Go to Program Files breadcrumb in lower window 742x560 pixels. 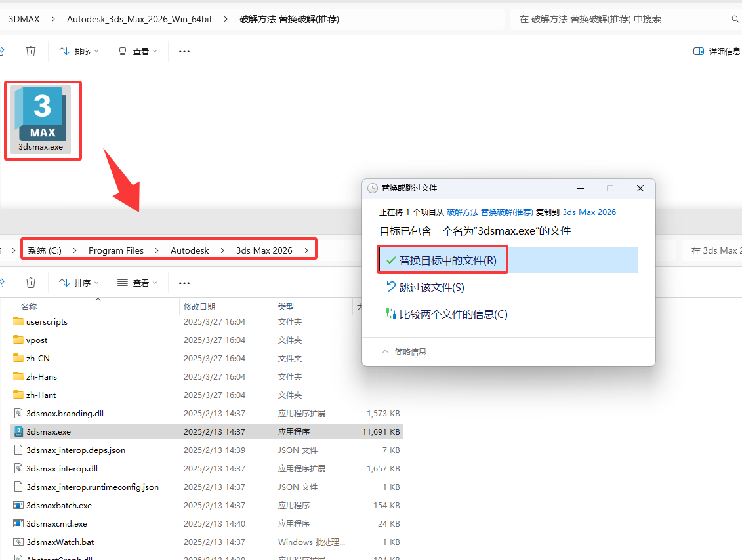116,250
